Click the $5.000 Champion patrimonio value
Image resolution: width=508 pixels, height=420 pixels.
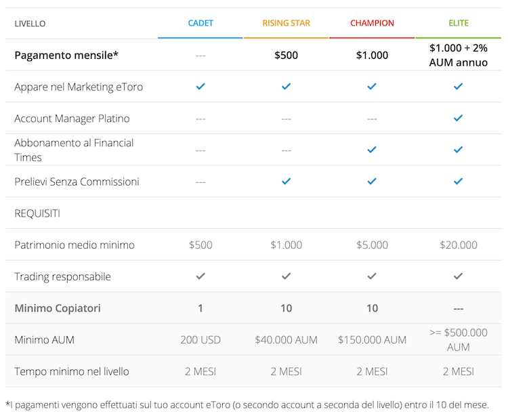(x=372, y=245)
